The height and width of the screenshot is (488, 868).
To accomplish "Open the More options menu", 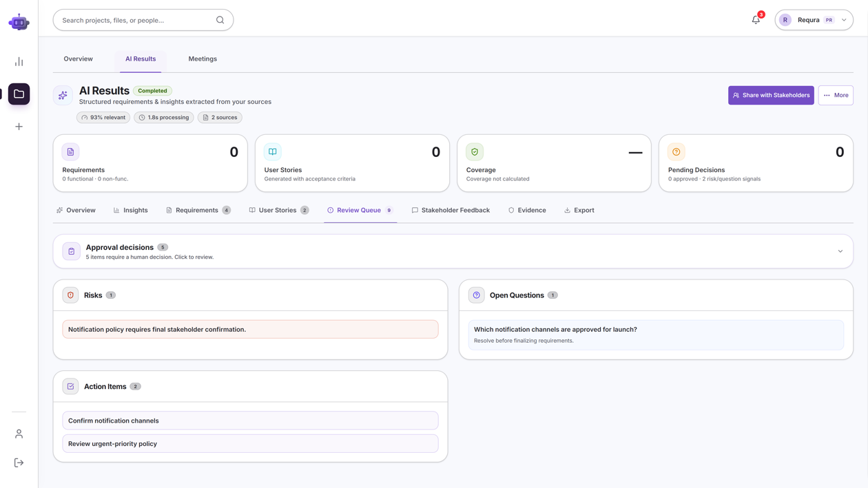I will click(836, 95).
